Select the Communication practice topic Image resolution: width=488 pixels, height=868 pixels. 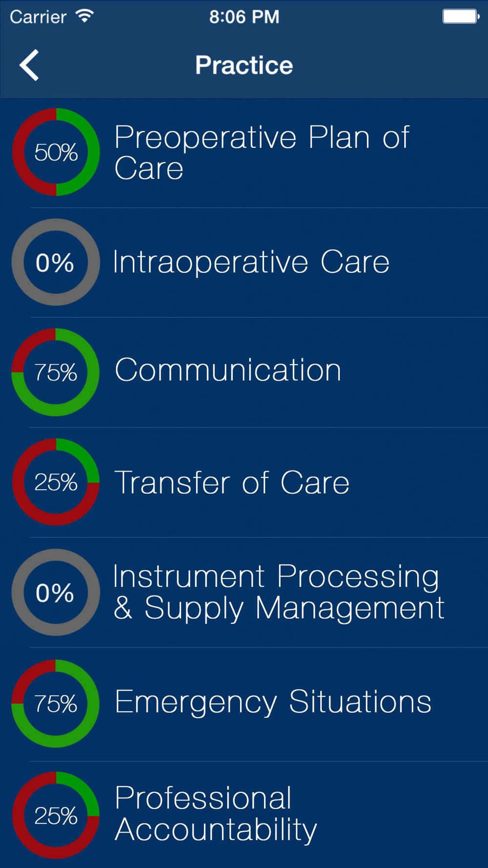244,372
